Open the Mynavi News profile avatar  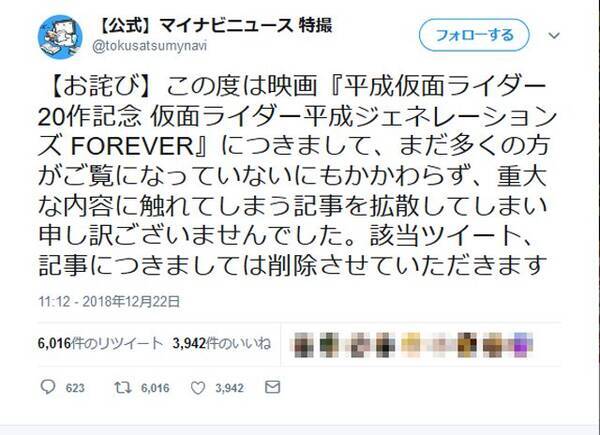[x=60, y=37]
